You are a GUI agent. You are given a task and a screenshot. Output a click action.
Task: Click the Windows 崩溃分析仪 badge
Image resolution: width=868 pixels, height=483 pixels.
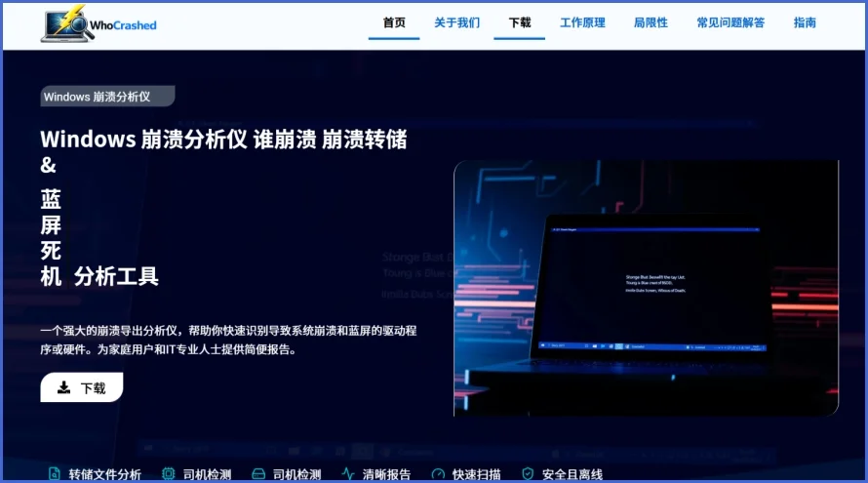point(107,97)
